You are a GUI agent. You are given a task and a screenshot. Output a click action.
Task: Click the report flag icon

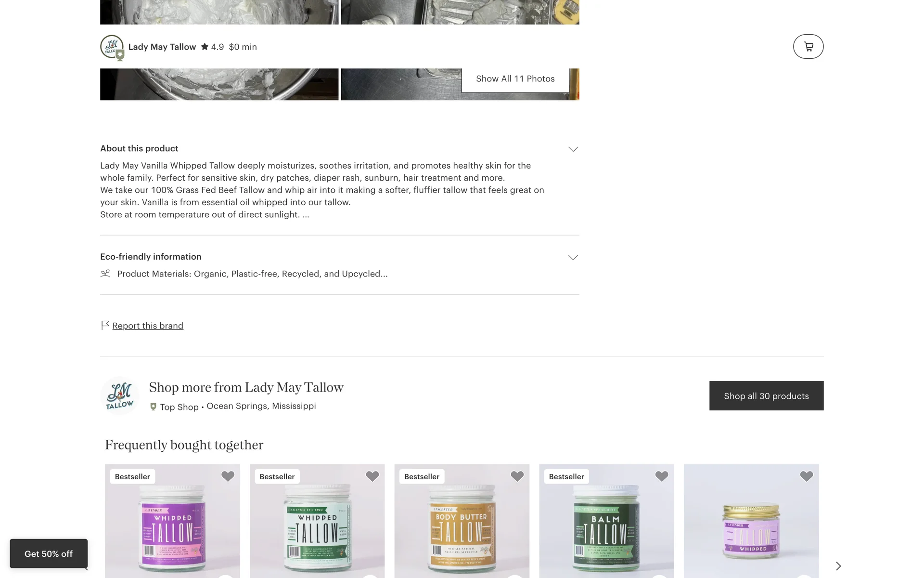click(x=105, y=325)
